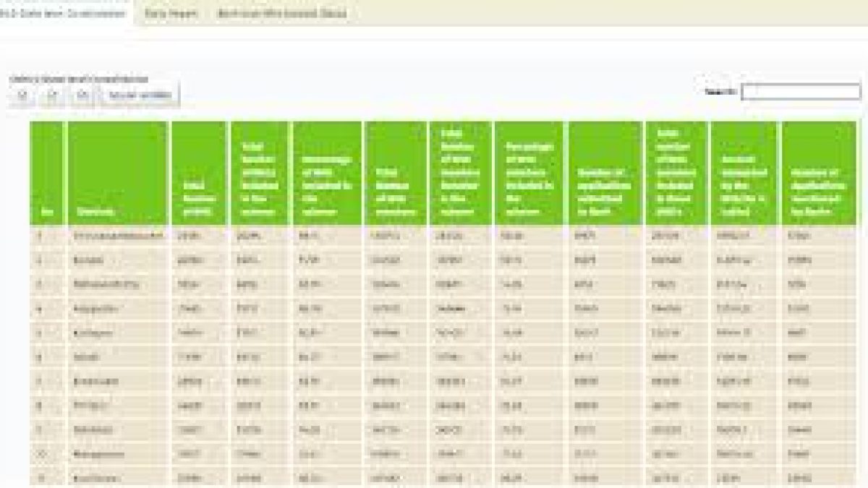Click inside the Search input box
Viewport: 868px width, 488px height.
[799, 90]
